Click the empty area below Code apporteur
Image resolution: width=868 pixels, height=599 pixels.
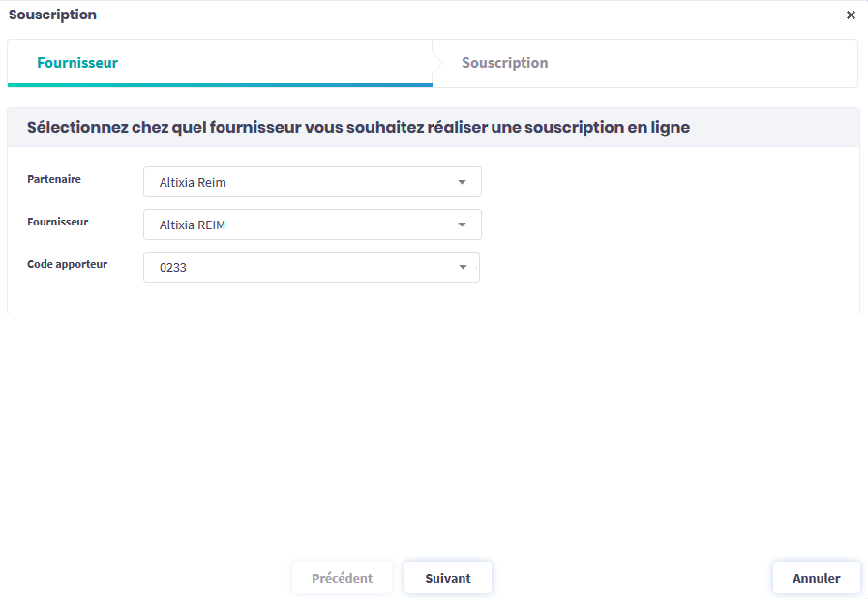coord(434,426)
